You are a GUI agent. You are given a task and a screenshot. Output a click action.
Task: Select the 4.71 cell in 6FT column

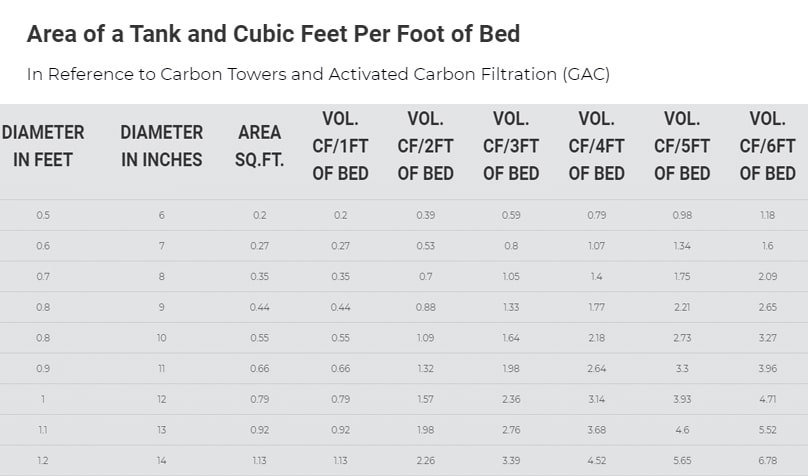click(767, 399)
